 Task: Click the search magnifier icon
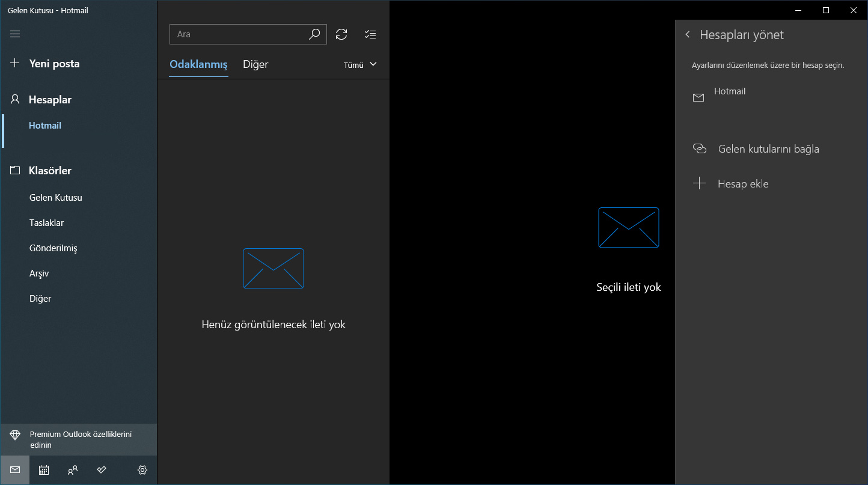(x=314, y=34)
